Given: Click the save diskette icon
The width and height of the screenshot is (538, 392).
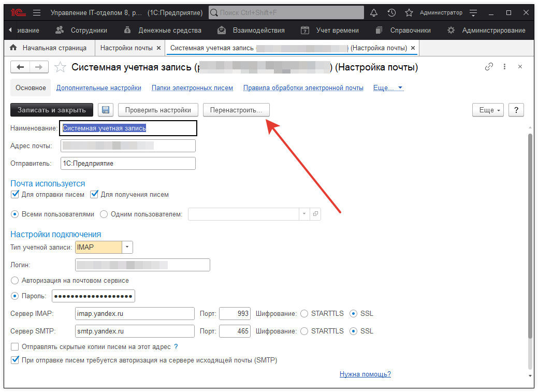Looking at the screenshot, I should click(x=106, y=110).
